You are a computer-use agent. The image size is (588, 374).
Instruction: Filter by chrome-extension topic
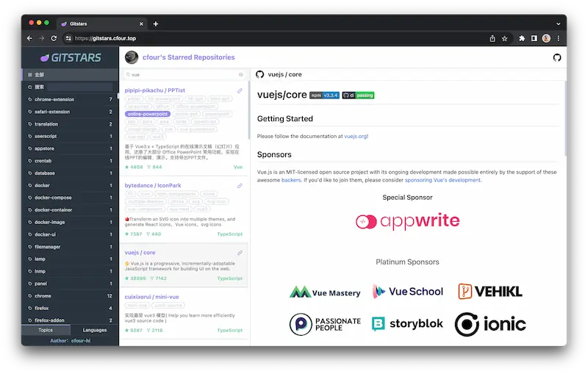(70, 99)
